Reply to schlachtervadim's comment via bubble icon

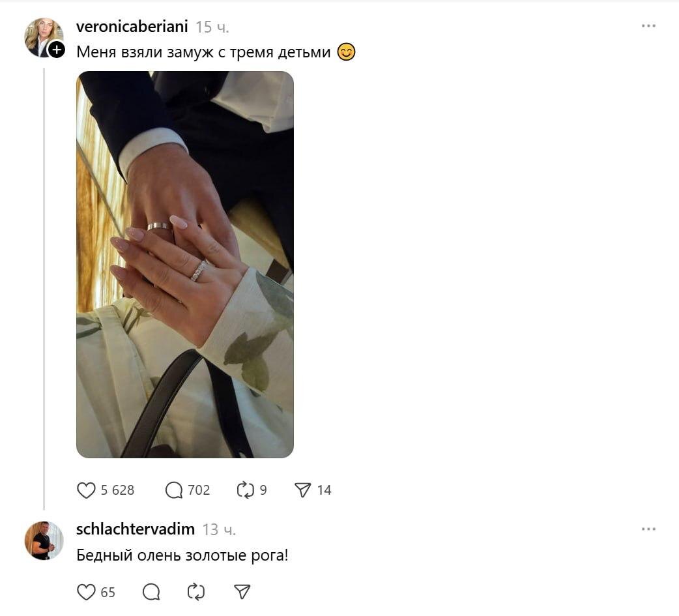[151, 592]
